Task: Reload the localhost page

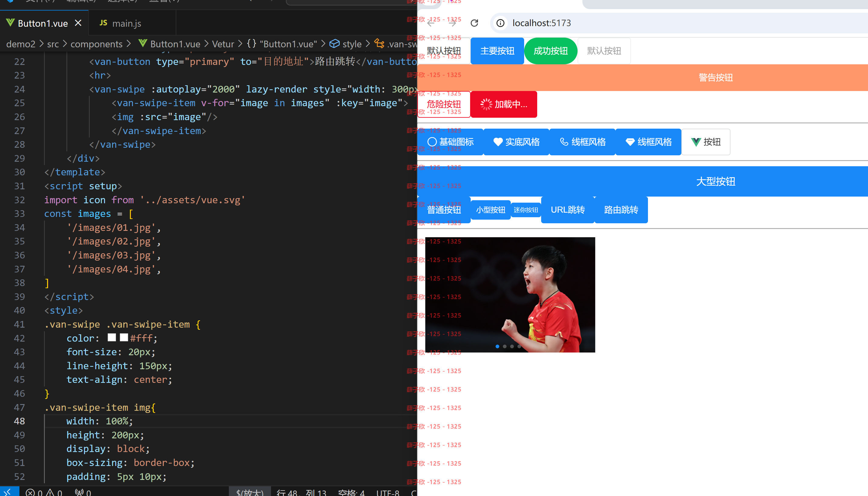Action: [x=474, y=23]
